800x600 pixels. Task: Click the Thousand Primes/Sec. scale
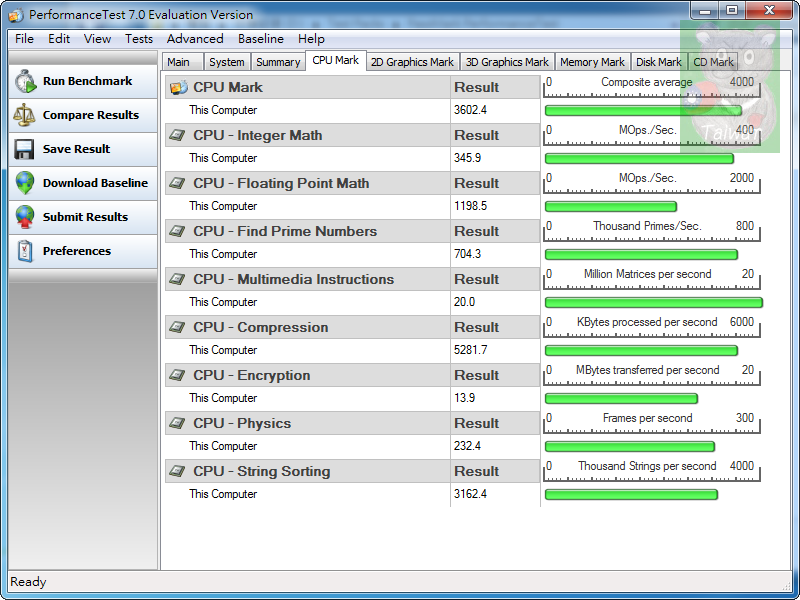point(652,231)
